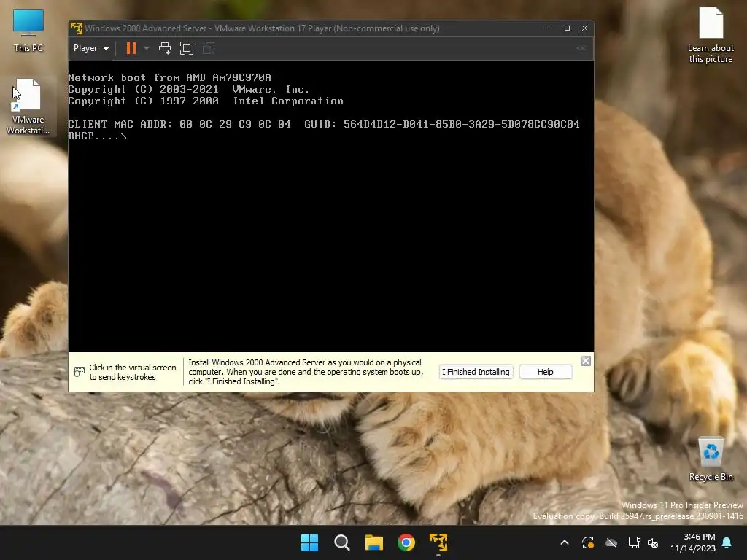Viewport: 747px width, 560px height.
Task: Click the OneDrive cloud tray icon
Action: [x=611, y=542]
